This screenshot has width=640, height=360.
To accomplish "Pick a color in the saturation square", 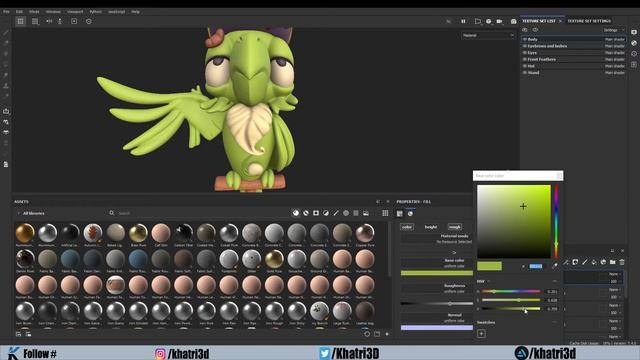I will click(514, 221).
